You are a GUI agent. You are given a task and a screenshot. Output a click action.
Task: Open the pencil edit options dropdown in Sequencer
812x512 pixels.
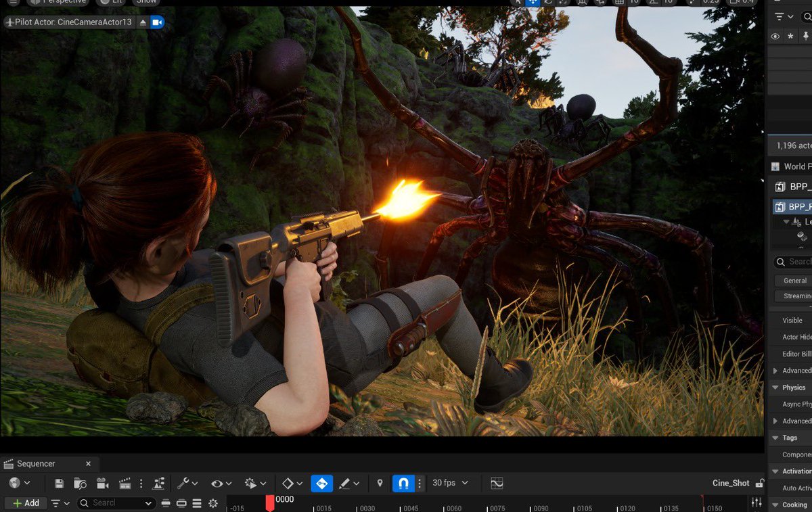348,484
